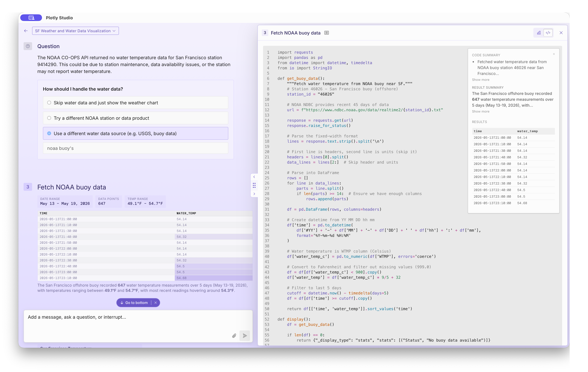588x372 pixels.
Task: Collapse panel with the left chevron on divider
Action: 254,177
